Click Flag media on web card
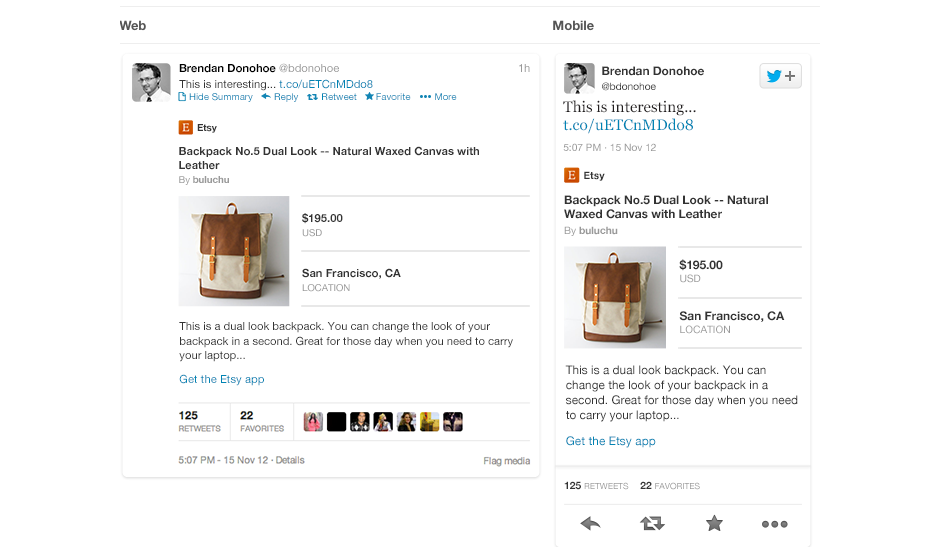Screen dimensions: 927x547 click(x=507, y=461)
